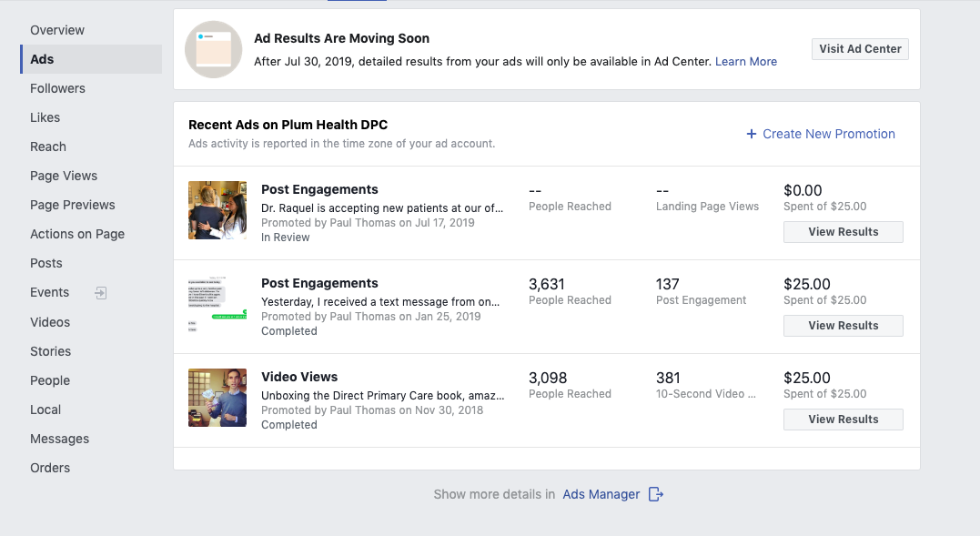Click the Ad Center illustration icon
Screen dimensions: 980x536
[x=214, y=49]
